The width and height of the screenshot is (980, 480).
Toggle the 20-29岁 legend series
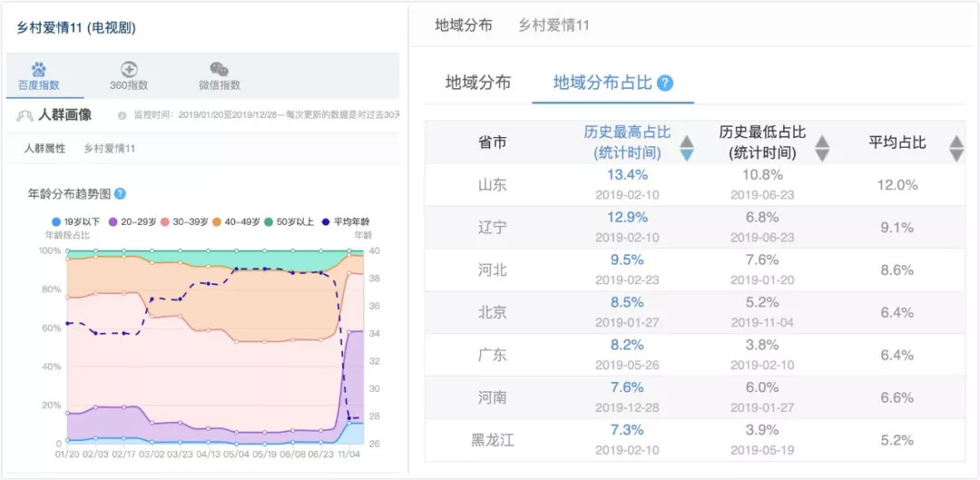tap(132, 221)
